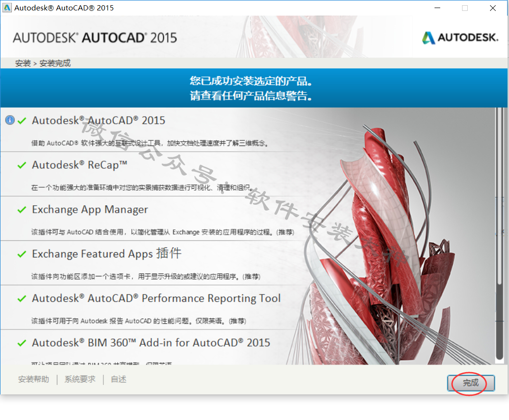509x420 pixels.
Task: Select the Autodesk AutoCAD 2015 product title
Action: (x=98, y=120)
